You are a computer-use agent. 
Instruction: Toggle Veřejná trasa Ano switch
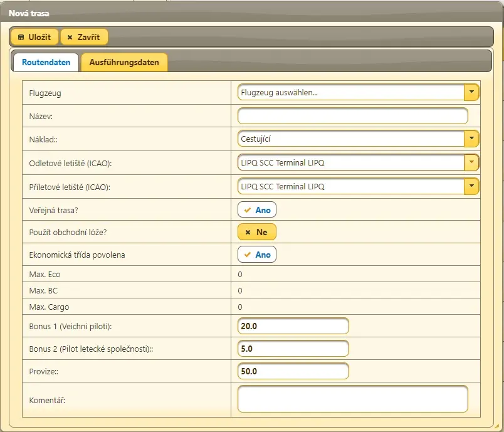point(257,209)
